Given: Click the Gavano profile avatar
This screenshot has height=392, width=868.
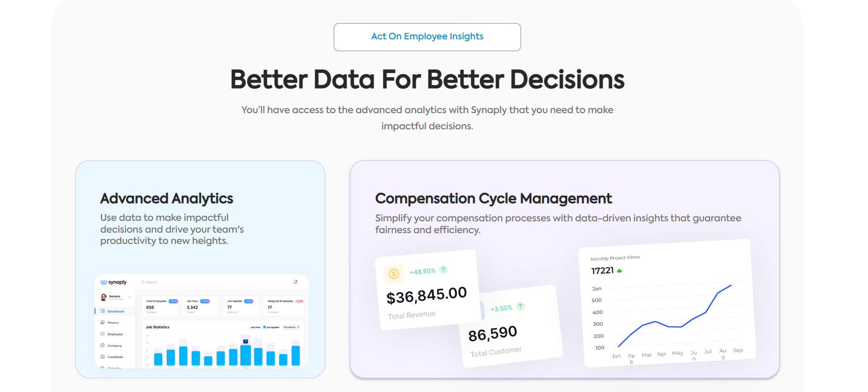Looking at the screenshot, I should (x=104, y=297).
